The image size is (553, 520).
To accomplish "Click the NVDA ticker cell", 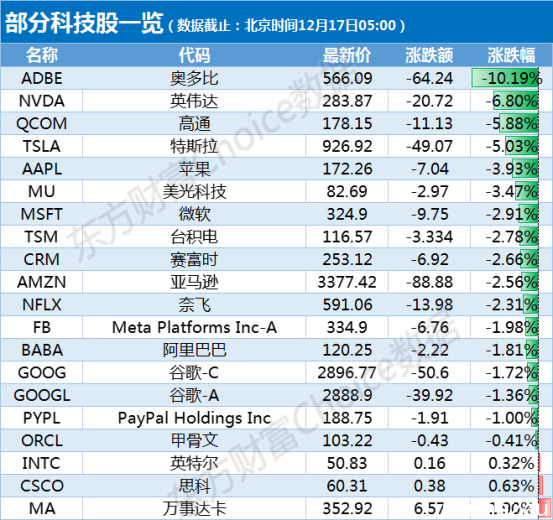I will (x=42, y=101).
